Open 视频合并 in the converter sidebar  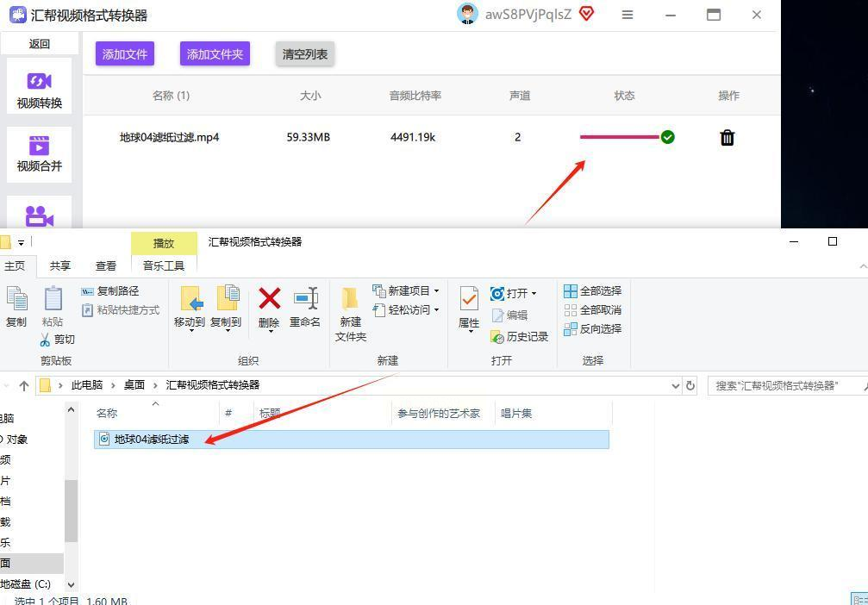coord(40,154)
